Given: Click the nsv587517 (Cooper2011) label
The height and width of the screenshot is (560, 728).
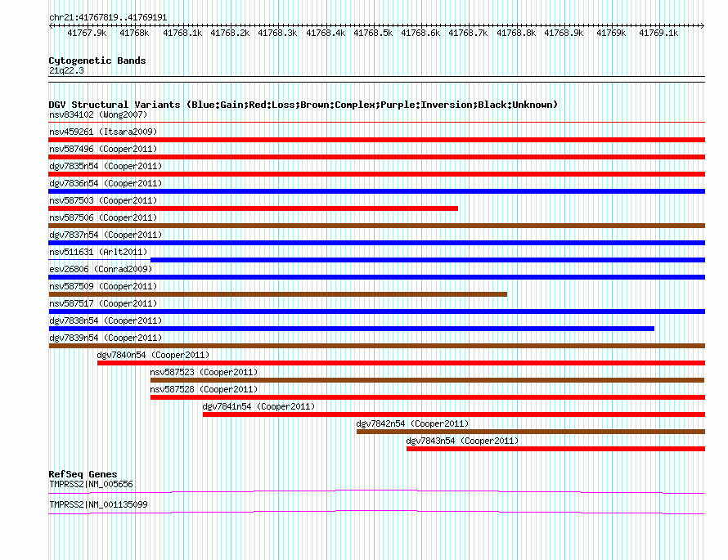Looking at the screenshot, I should tap(103, 303).
